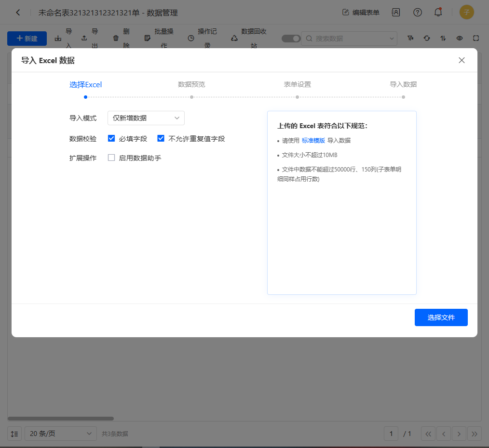This screenshot has height=448, width=489.
Task: Click the filter icon in toolbar
Action: pos(410,38)
